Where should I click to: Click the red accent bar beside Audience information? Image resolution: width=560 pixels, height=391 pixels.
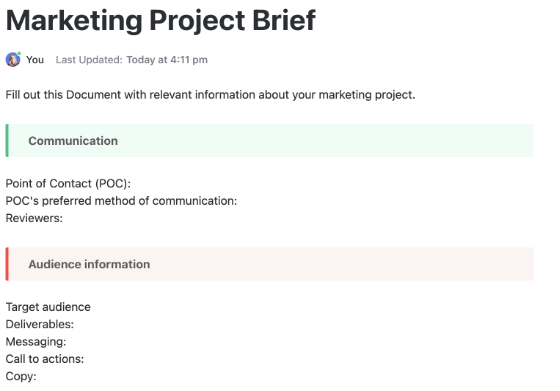coord(7,264)
